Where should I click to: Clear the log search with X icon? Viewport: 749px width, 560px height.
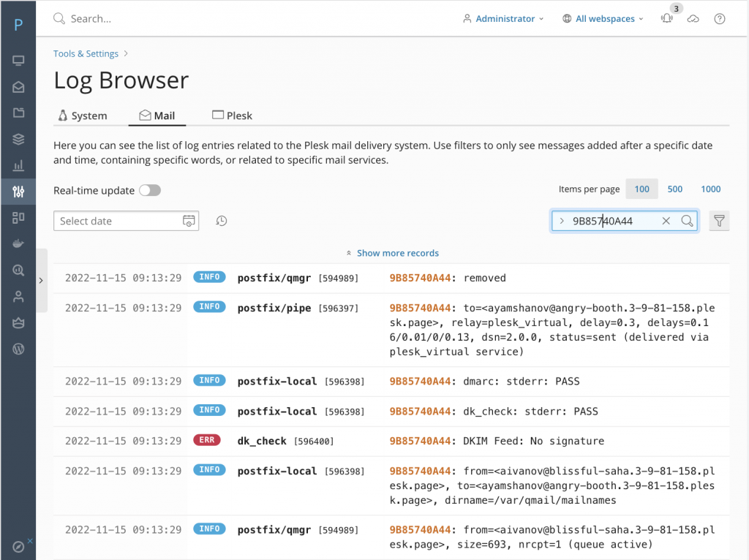pos(666,221)
